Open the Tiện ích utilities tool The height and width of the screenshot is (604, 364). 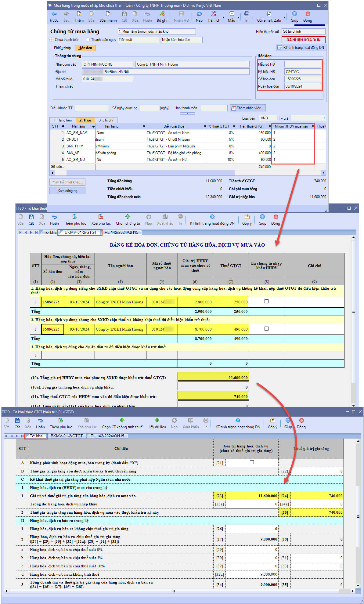214,14
